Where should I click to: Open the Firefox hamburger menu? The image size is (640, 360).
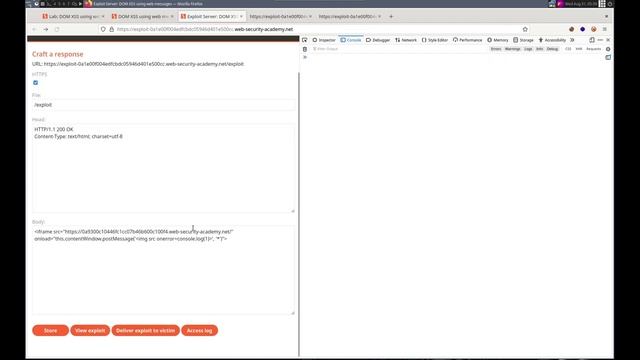coord(604,29)
